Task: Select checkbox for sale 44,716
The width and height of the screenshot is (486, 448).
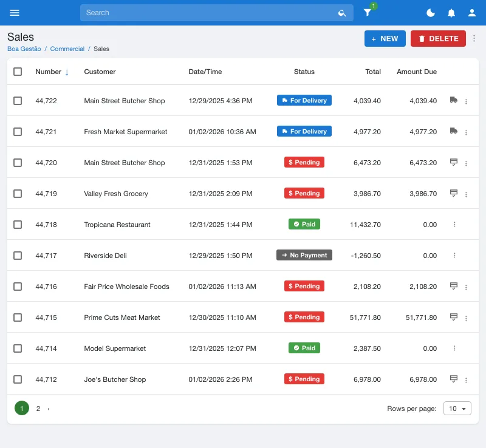Action: (x=18, y=287)
